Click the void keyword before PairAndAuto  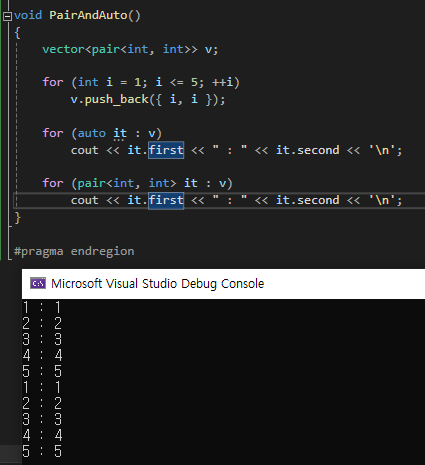tap(28, 15)
